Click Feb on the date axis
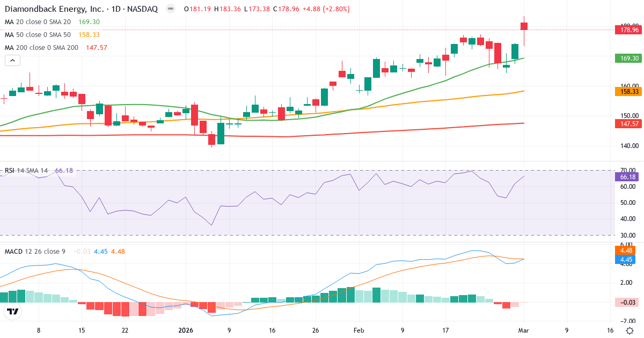Image resolution: width=644 pixels, height=338 pixels. pos(358,331)
